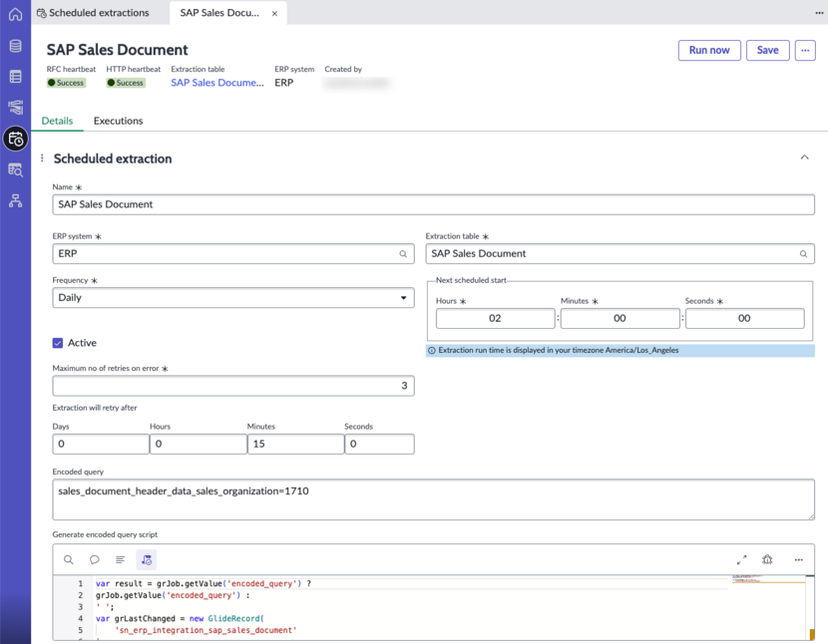
Task: Click the SAP Sales Document page heading
Action: (x=118, y=50)
